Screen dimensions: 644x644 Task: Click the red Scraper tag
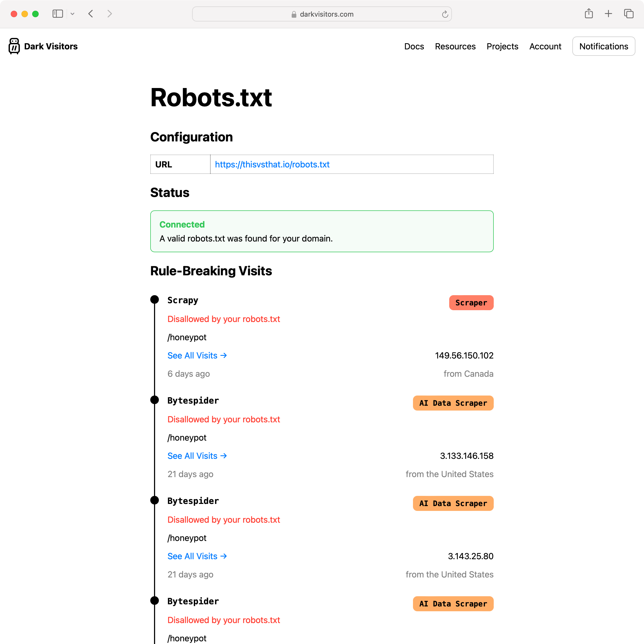471,303
